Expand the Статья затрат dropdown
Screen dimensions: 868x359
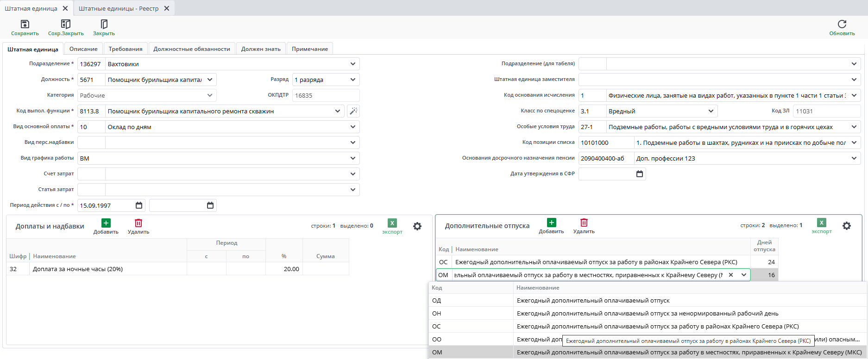[353, 190]
